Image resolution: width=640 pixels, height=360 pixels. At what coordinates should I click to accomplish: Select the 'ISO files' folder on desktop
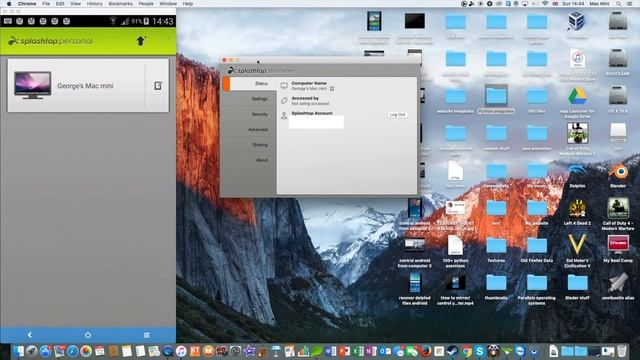pyautogui.click(x=536, y=97)
